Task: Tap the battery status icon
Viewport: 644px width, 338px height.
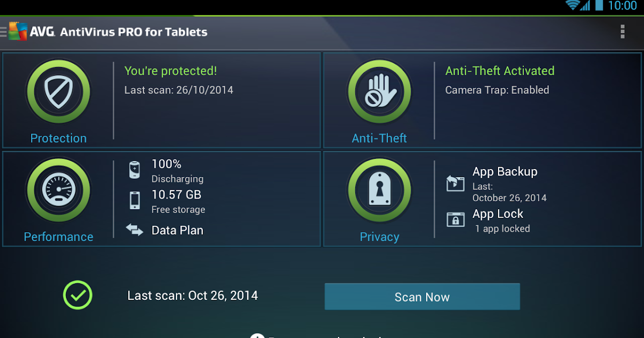Action: [135, 170]
